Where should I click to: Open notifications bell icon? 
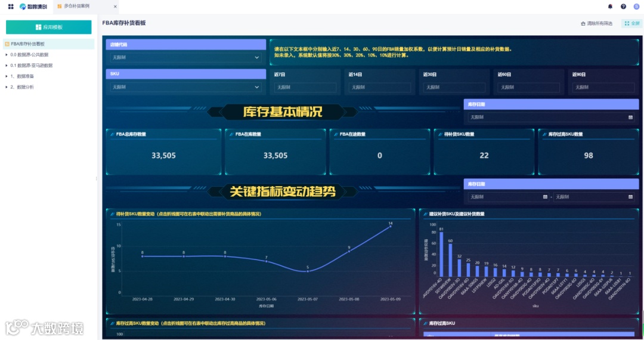click(611, 6)
